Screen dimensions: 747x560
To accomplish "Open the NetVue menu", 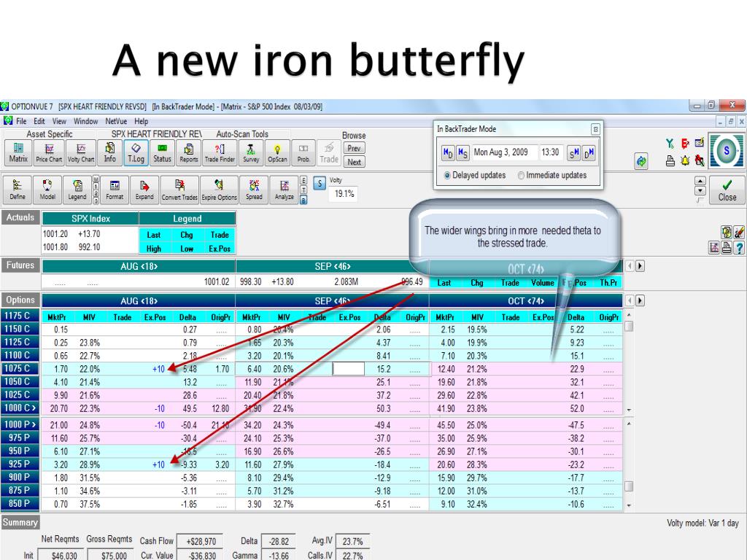I will 116,121.
